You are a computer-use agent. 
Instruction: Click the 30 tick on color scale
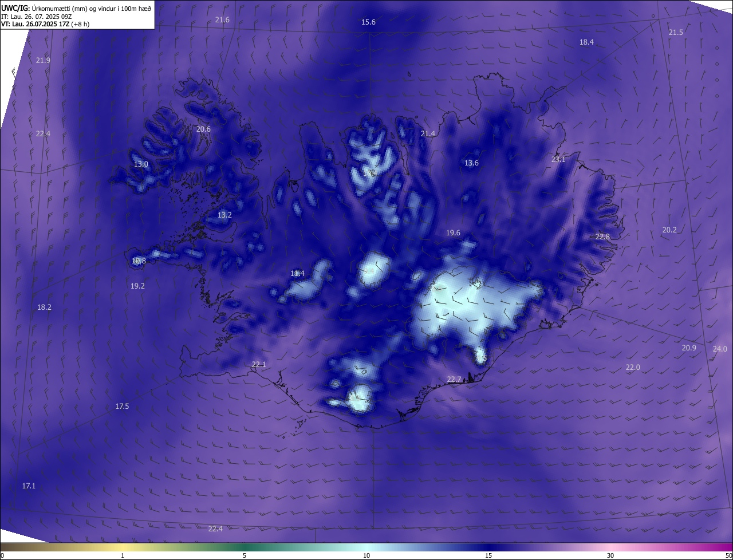pyautogui.click(x=610, y=555)
